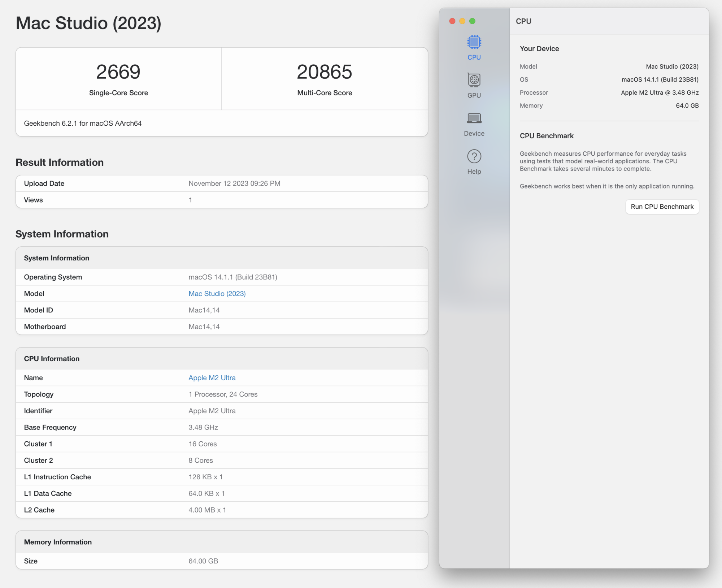Click the Views row label
This screenshot has height=588, width=722.
pos(33,200)
